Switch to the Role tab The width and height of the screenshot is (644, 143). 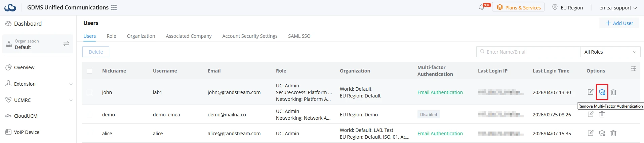point(111,36)
